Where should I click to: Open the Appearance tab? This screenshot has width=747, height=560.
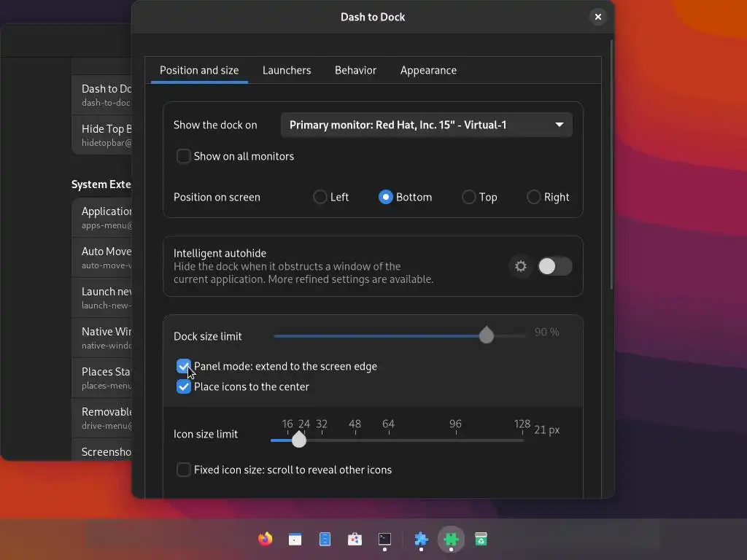coord(428,71)
